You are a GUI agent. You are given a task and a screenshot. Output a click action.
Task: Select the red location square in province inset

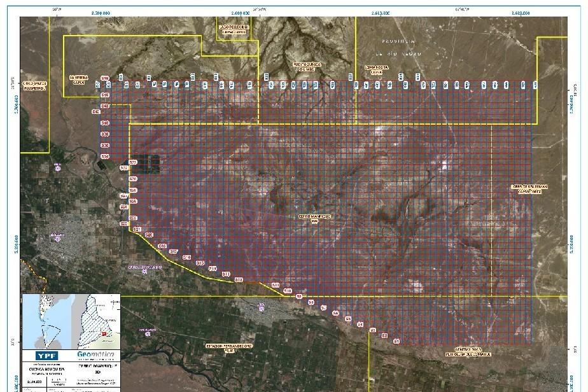coord(102,332)
